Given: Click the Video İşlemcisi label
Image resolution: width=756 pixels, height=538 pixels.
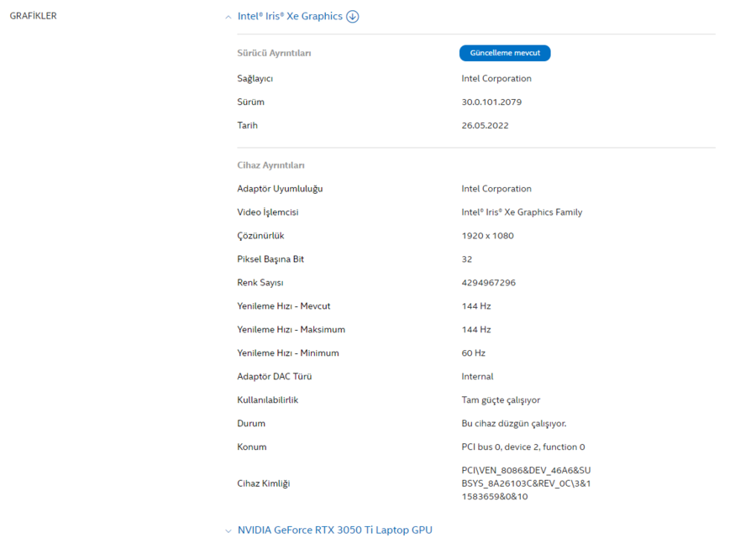Looking at the screenshot, I should tap(268, 212).
